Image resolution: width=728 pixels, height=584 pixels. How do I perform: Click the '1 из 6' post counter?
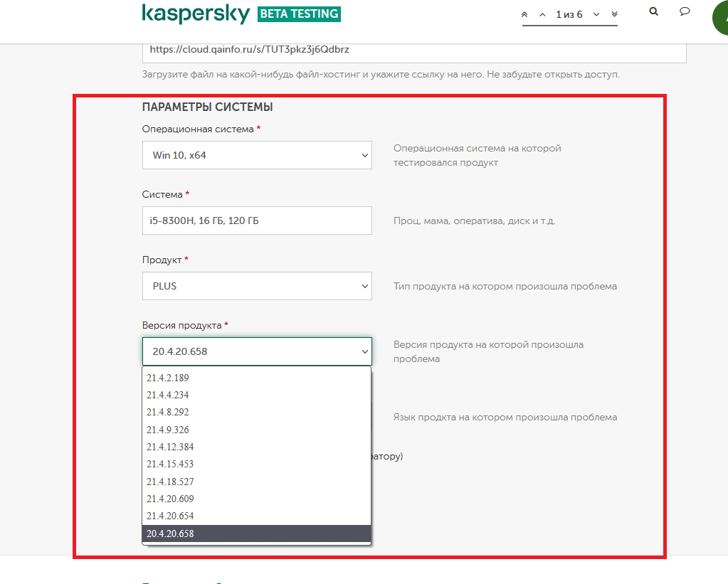coord(569,14)
